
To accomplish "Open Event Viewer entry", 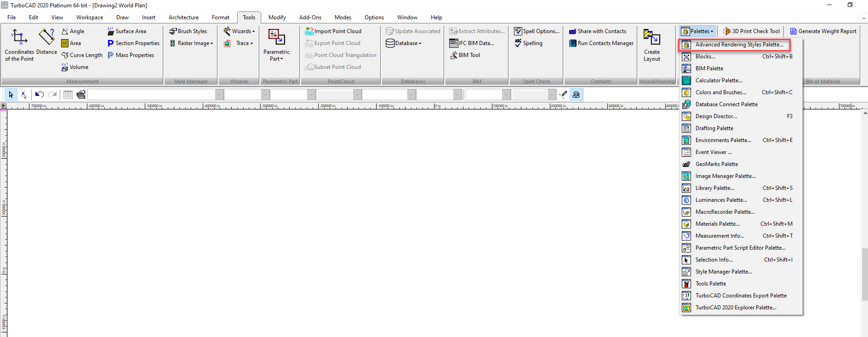I will click(741, 152).
